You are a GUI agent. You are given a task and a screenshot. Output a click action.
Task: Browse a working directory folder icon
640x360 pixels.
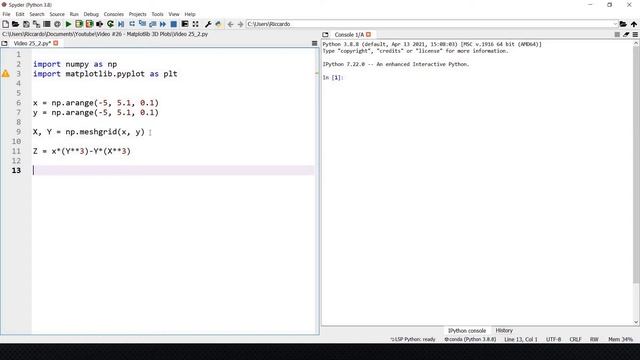[x=623, y=24]
